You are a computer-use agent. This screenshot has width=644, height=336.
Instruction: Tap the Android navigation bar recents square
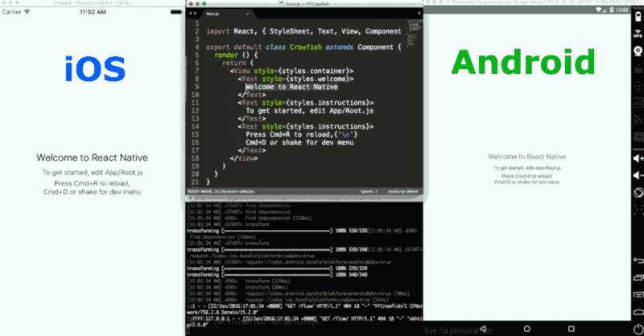[571, 329]
